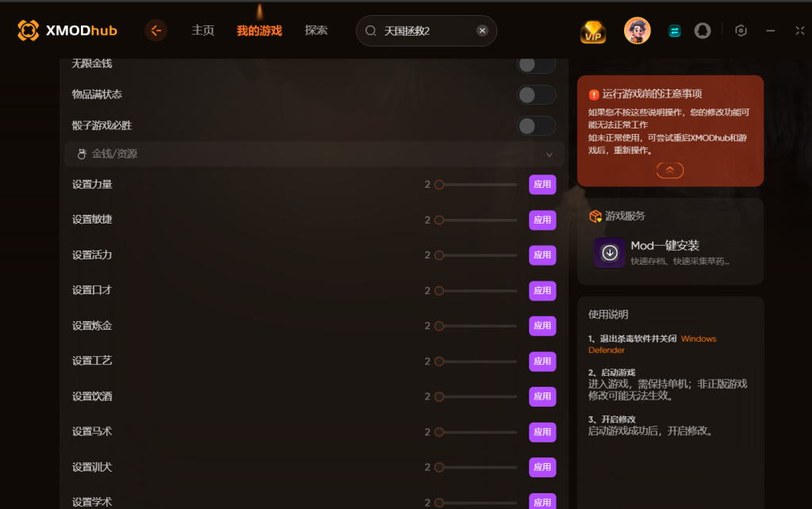The height and width of the screenshot is (509, 812).
Task: Collapse the 金钱/资源 section chevron
Action: 549,155
